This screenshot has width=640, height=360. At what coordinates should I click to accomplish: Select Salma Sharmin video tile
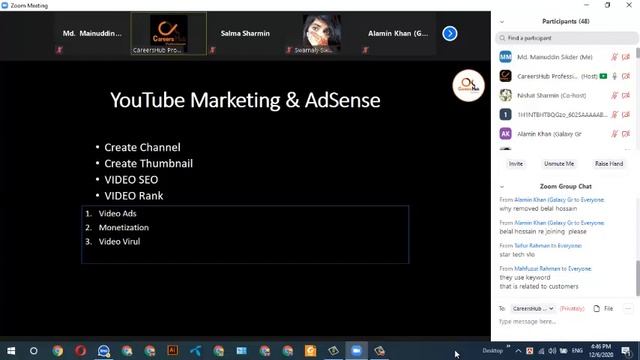(x=245, y=33)
